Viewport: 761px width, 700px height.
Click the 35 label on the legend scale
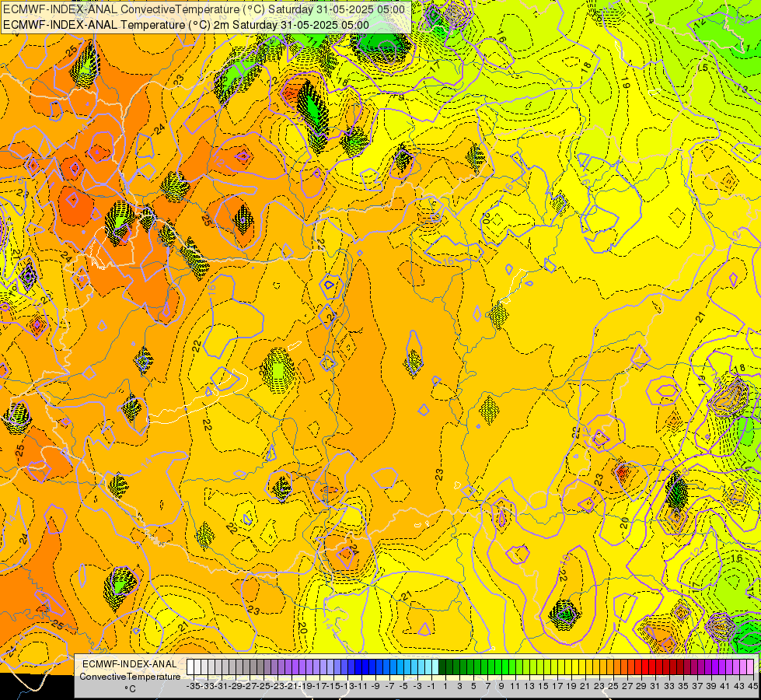click(x=682, y=687)
